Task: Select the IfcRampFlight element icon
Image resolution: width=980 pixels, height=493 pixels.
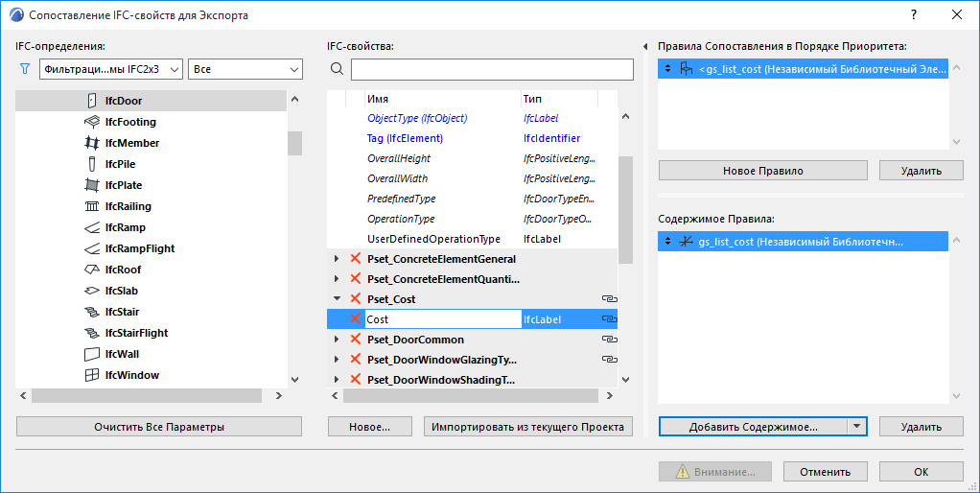Action: coord(92,248)
